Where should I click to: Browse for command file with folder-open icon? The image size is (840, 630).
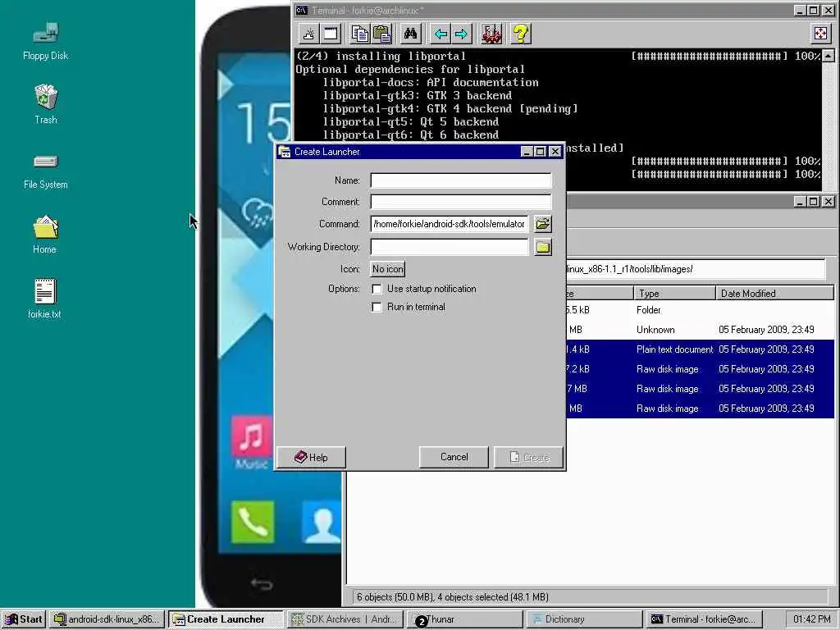tap(543, 224)
